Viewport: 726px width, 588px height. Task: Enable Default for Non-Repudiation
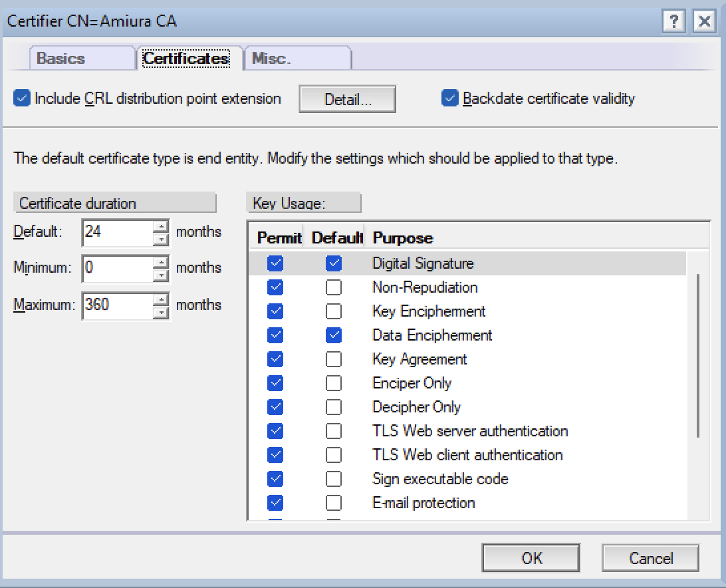[333, 287]
